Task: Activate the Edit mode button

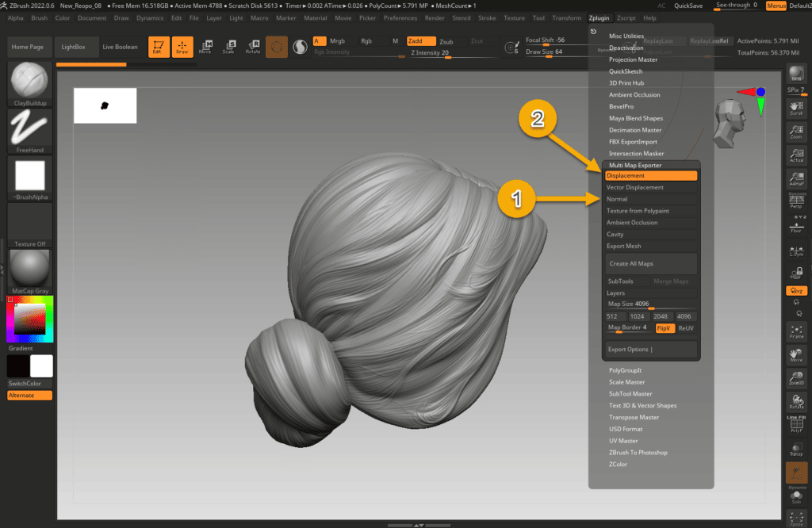Action: pos(159,47)
